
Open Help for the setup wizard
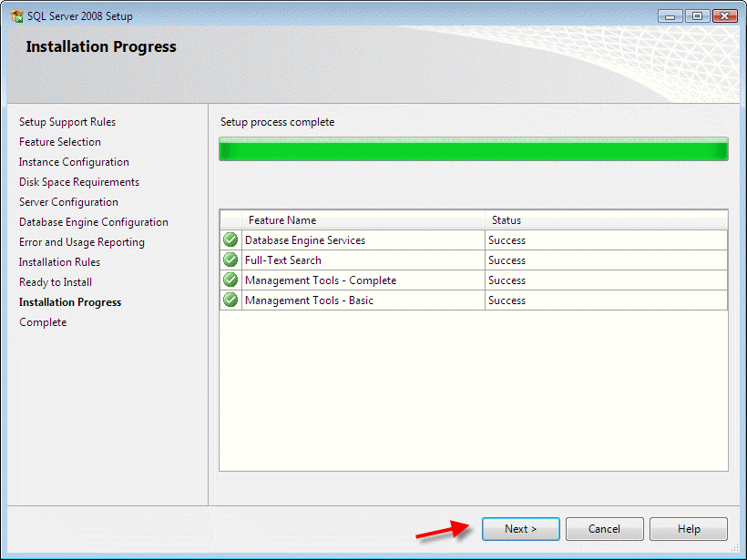[x=689, y=528]
